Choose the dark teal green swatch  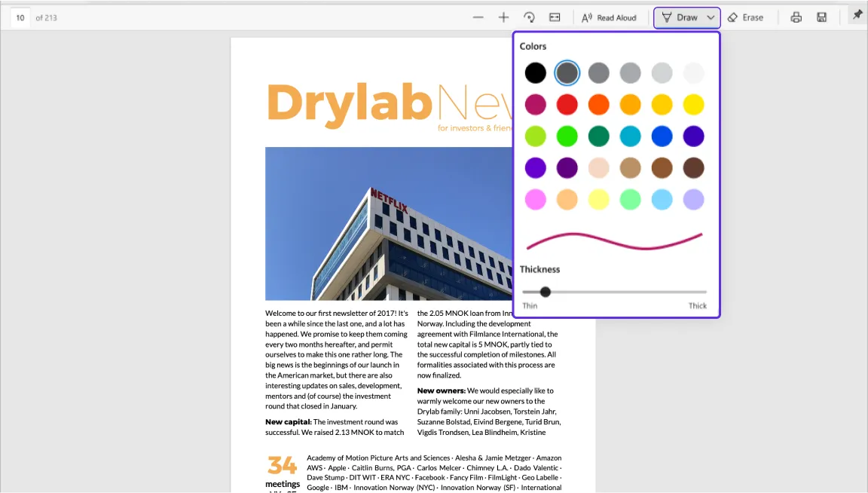pyautogui.click(x=598, y=136)
